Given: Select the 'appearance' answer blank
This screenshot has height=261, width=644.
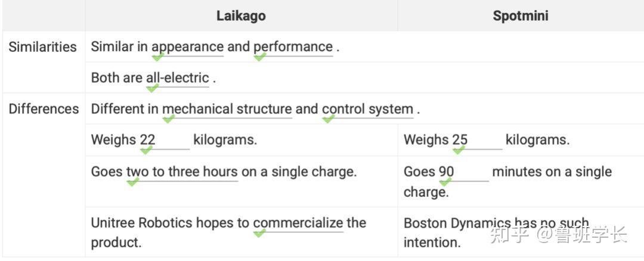Looking at the screenshot, I should pos(188,47).
